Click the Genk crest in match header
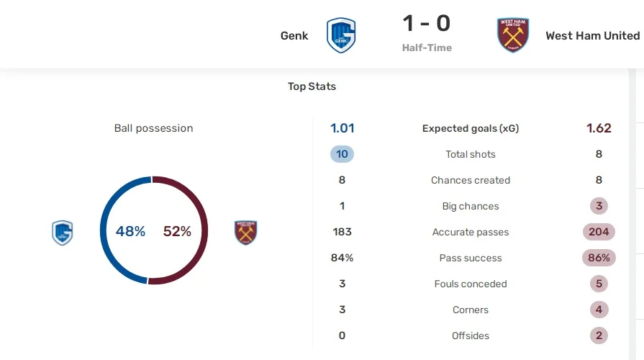The height and width of the screenshot is (360, 644). click(341, 35)
